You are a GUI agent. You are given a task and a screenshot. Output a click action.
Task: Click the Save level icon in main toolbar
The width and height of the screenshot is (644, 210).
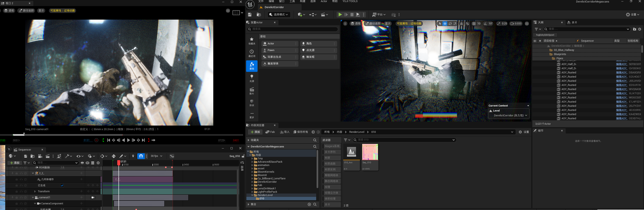(250, 15)
